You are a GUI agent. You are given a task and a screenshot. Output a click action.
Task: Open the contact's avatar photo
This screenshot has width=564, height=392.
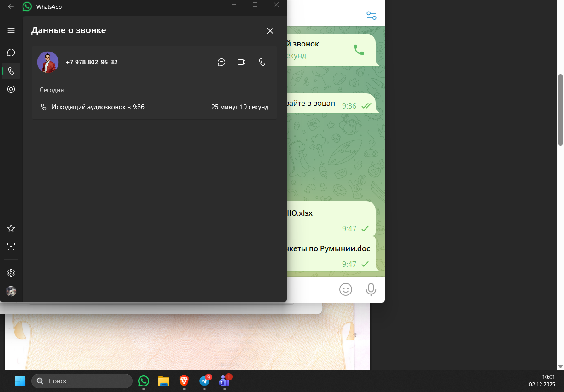pyautogui.click(x=48, y=62)
